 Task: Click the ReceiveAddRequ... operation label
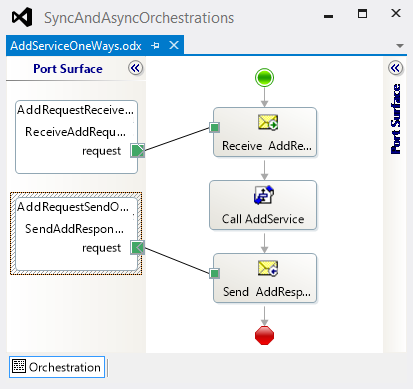(x=76, y=132)
